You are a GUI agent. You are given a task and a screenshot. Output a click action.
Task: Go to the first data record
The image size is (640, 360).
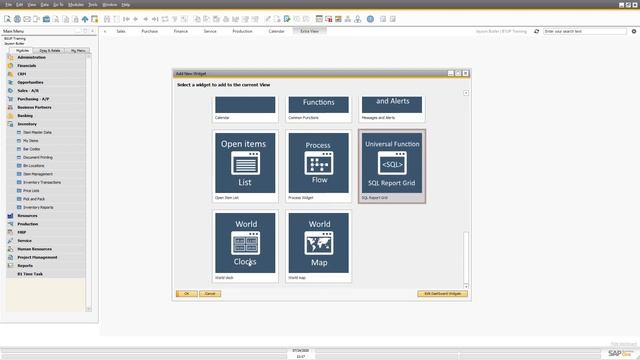tap(126, 19)
